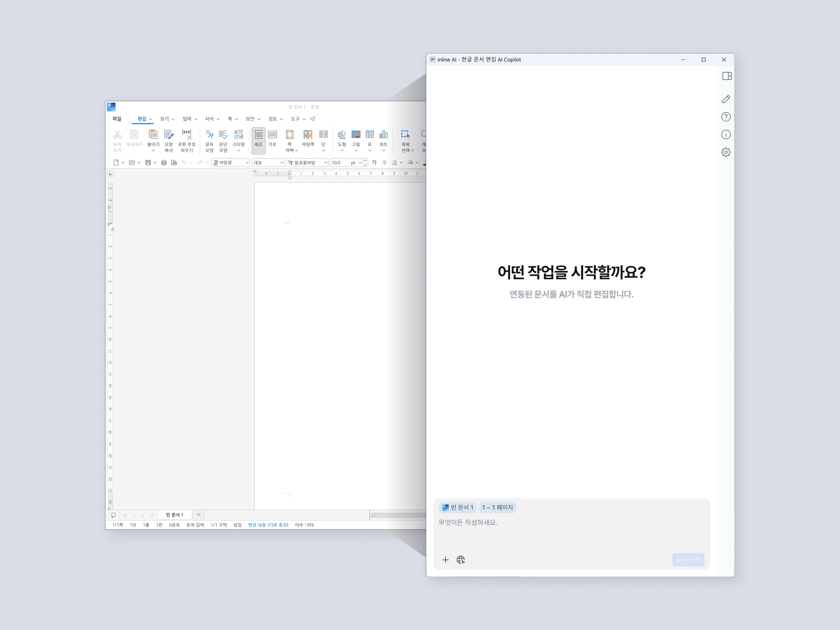Click the open folder icon in quick toolbar
840x630 pixels.
click(132, 162)
